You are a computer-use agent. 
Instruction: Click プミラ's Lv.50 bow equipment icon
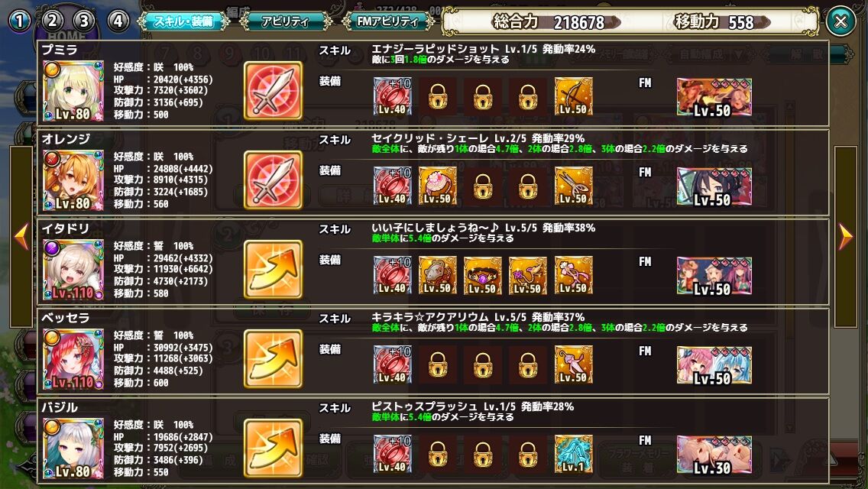[x=574, y=96]
